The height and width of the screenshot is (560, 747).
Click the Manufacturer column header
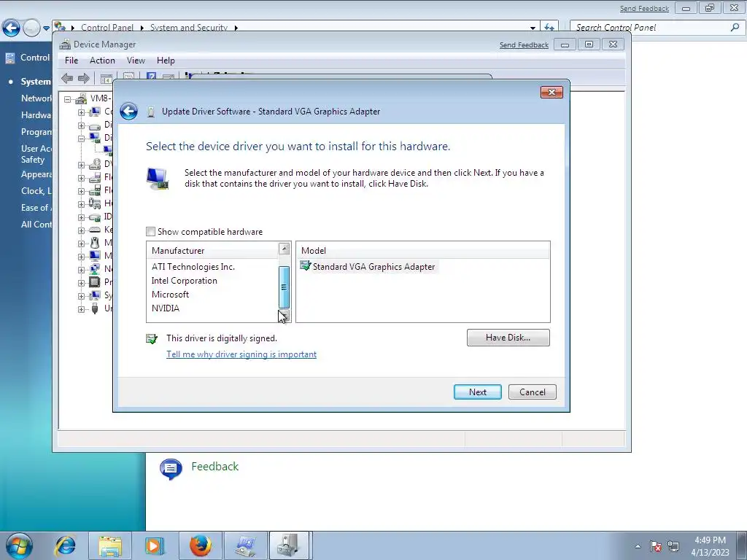212,251
